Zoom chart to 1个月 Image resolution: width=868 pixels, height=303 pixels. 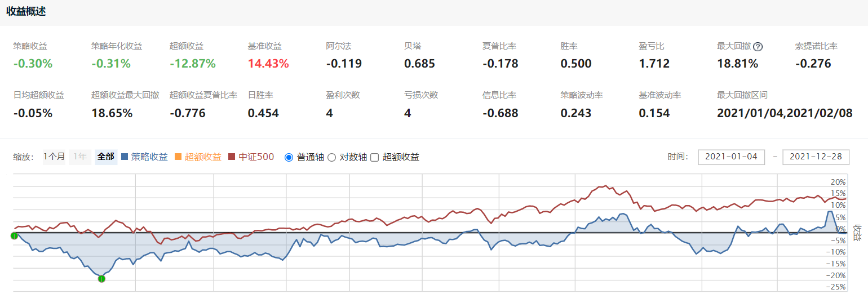coord(54,157)
